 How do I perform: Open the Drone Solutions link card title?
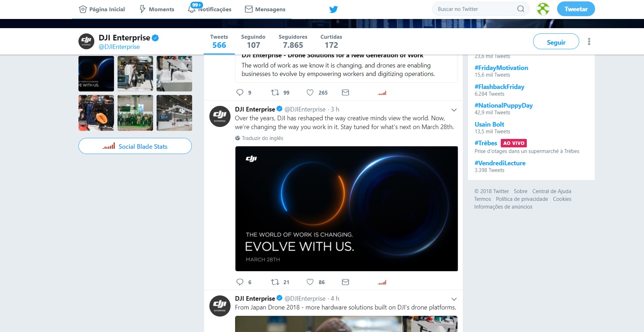[332, 56]
